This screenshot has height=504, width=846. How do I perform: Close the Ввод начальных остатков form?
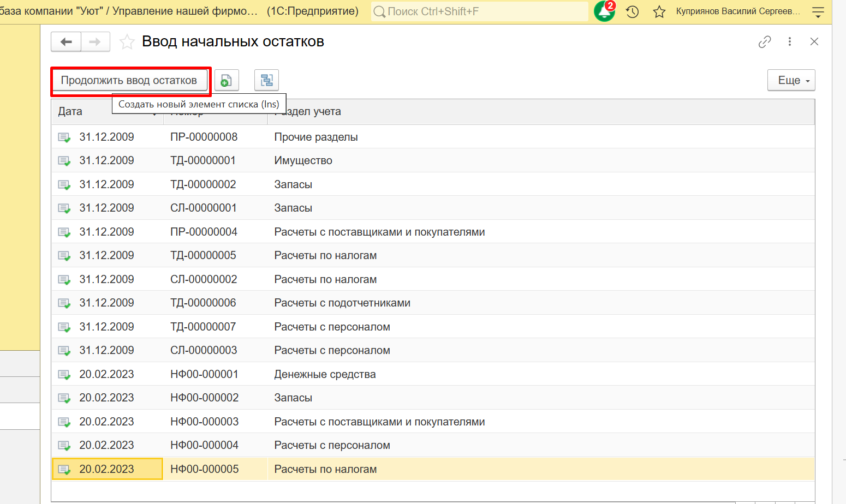coord(814,42)
